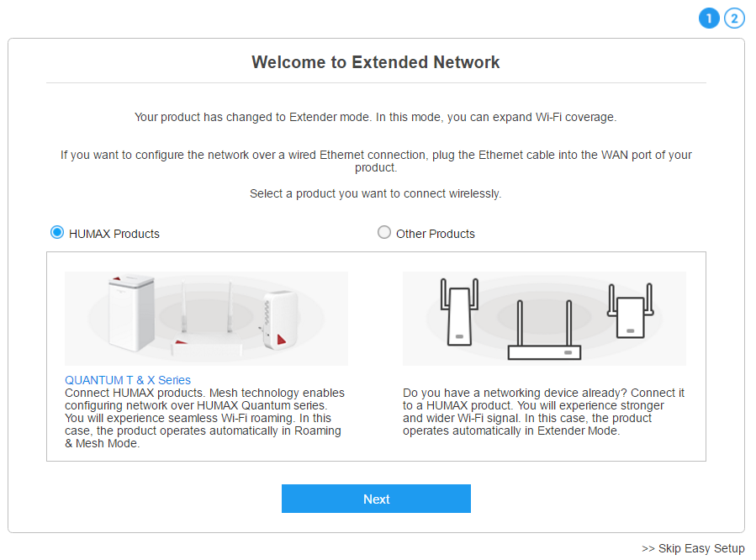
Task: Click the HUMAX Products label text
Action: tap(114, 234)
